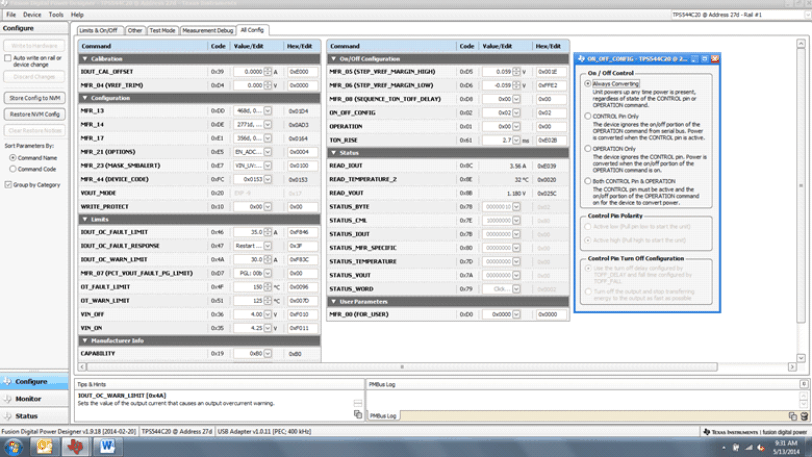Click the horizontal scrollbar of config table
The width and height of the screenshot is (812, 457).
coord(402,367)
